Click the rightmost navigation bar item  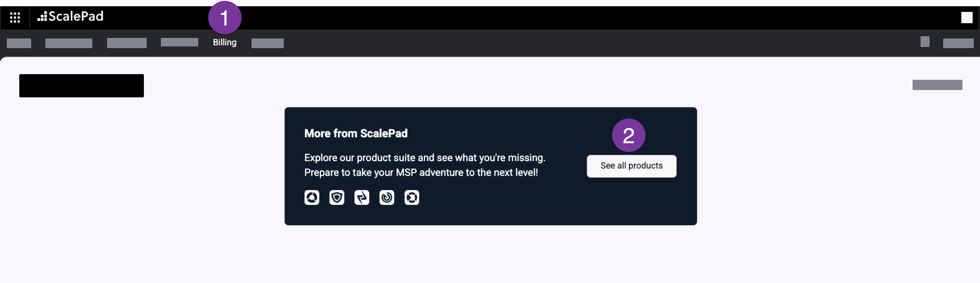958,43
